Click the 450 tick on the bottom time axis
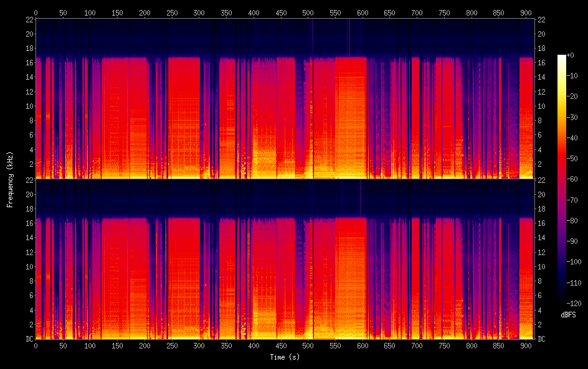 [280, 345]
